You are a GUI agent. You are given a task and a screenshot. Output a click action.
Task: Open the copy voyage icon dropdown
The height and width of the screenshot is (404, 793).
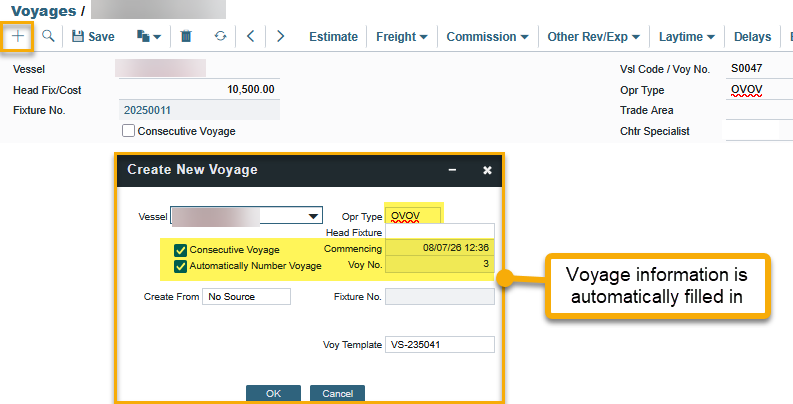pos(149,36)
